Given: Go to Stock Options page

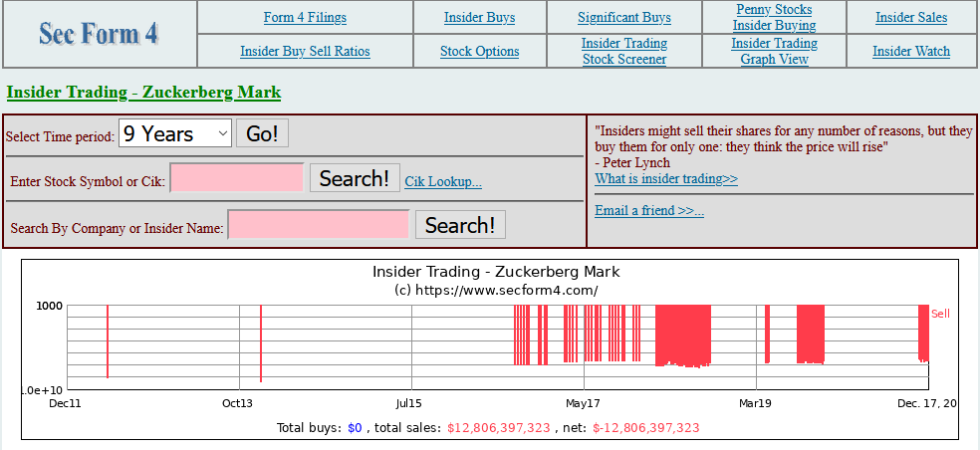Looking at the screenshot, I should pos(479,51).
